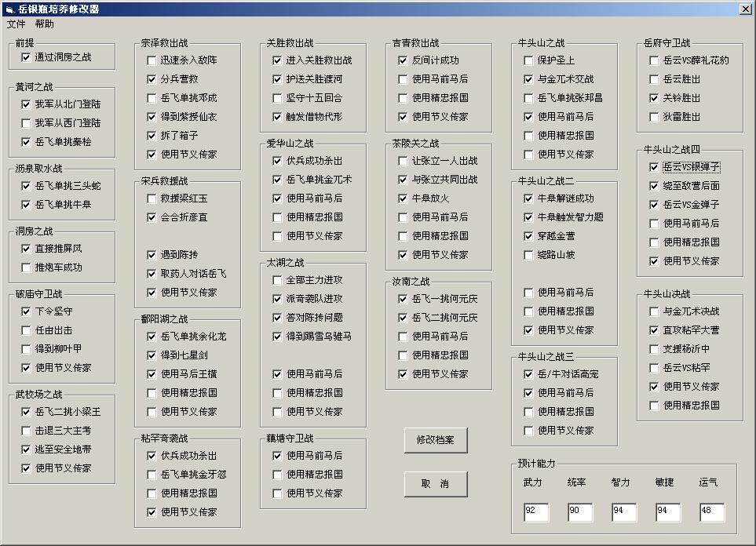Check 推炮车成功 option

tap(26, 268)
